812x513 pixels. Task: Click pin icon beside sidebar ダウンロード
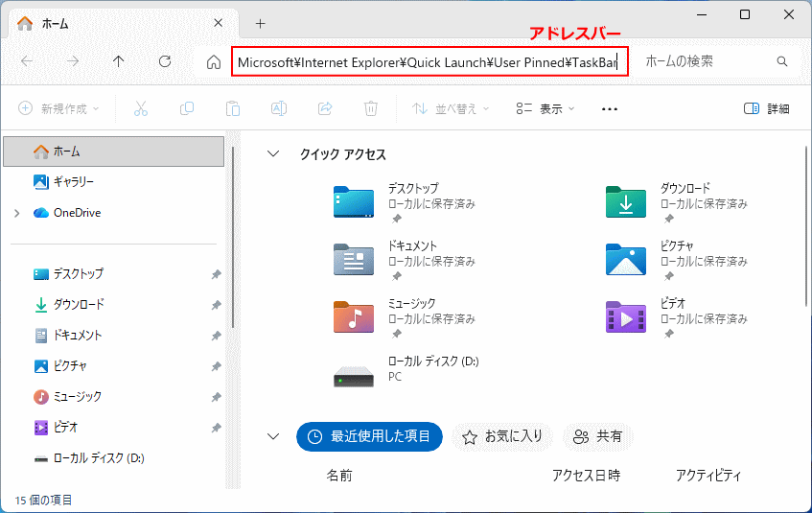coord(216,305)
